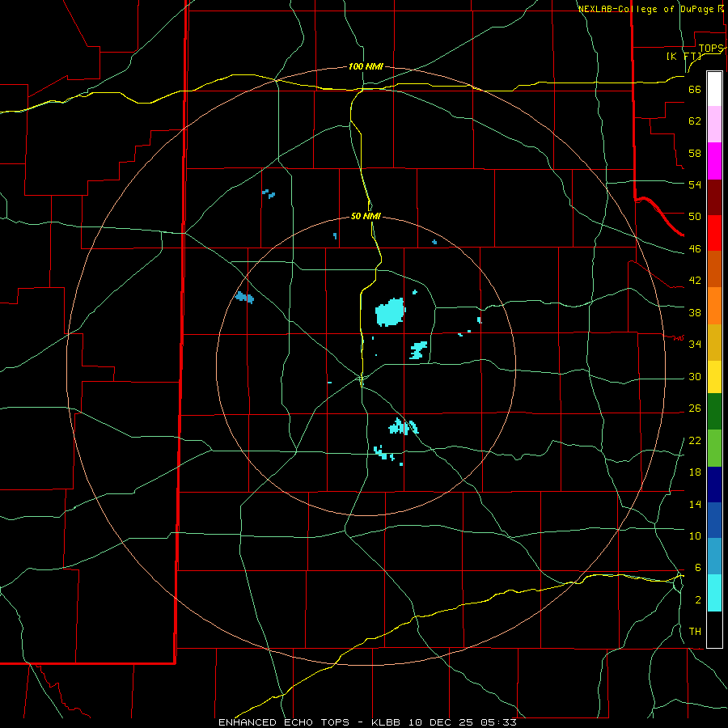Click the dark orange 46 kft swatch
This screenshot has height=728, width=728.
[x=714, y=269]
